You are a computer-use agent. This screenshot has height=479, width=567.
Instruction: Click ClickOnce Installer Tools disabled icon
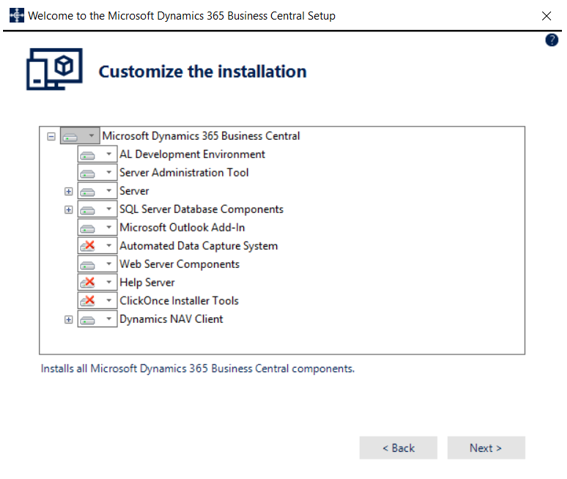88,300
